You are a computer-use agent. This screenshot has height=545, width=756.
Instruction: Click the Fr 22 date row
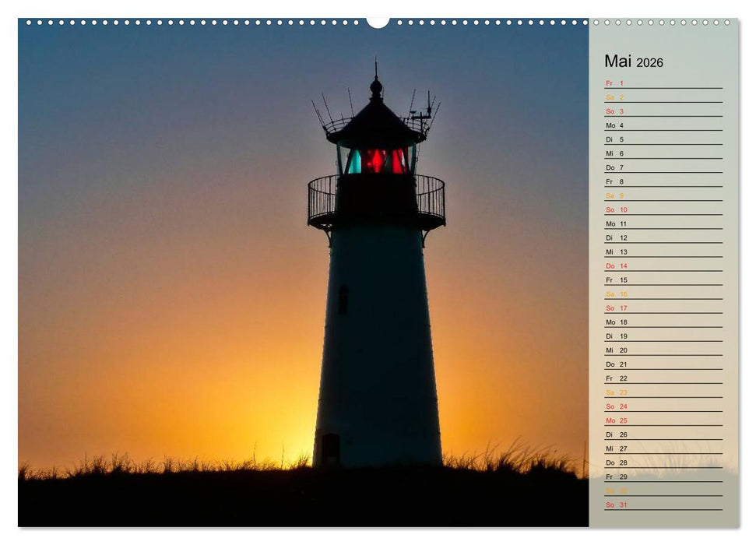(615, 378)
